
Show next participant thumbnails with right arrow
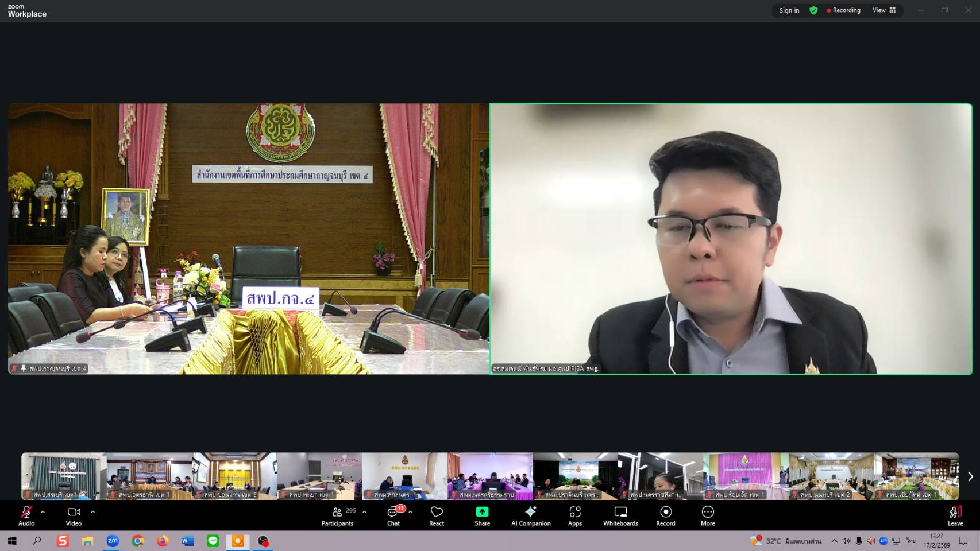tap(970, 476)
